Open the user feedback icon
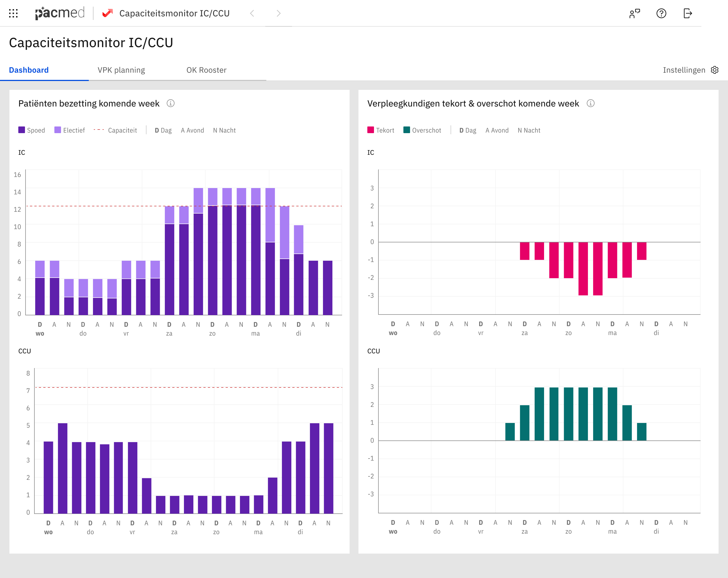The image size is (728, 578). (x=635, y=13)
